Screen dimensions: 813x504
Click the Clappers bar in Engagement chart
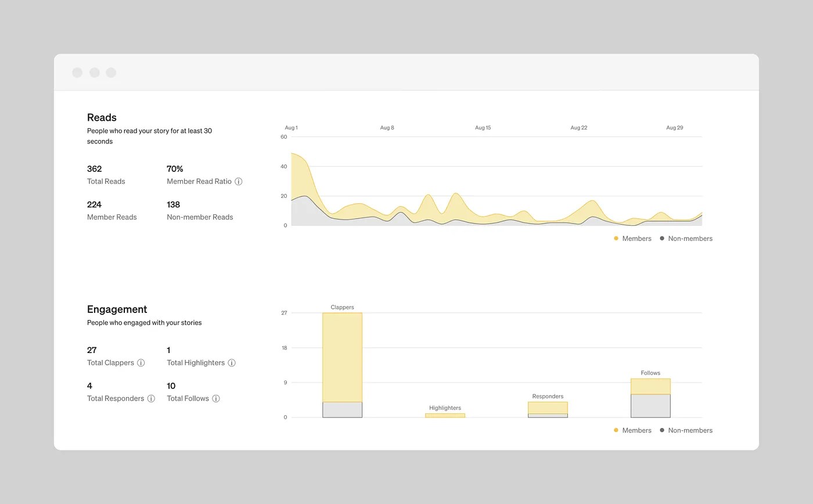pyautogui.click(x=343, y=365)
